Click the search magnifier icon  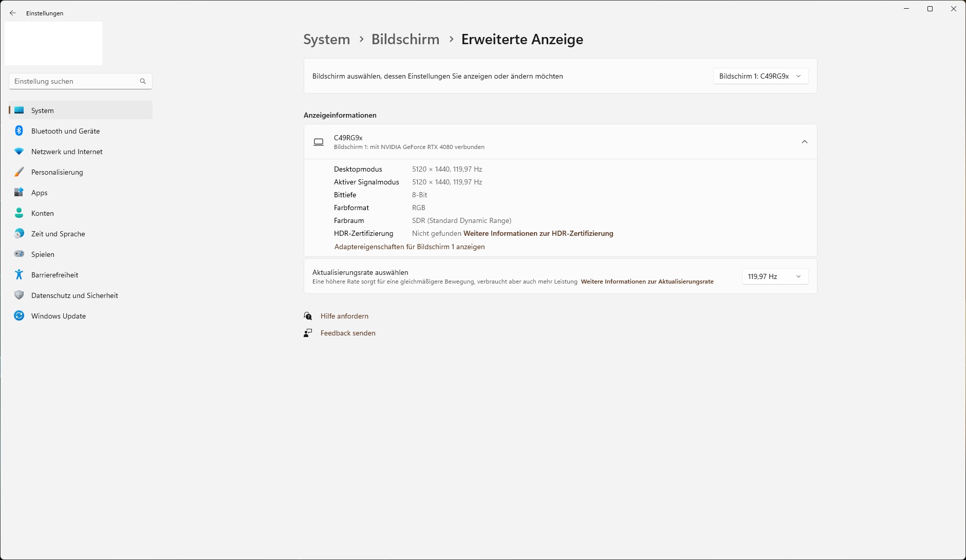coord(143,81)
